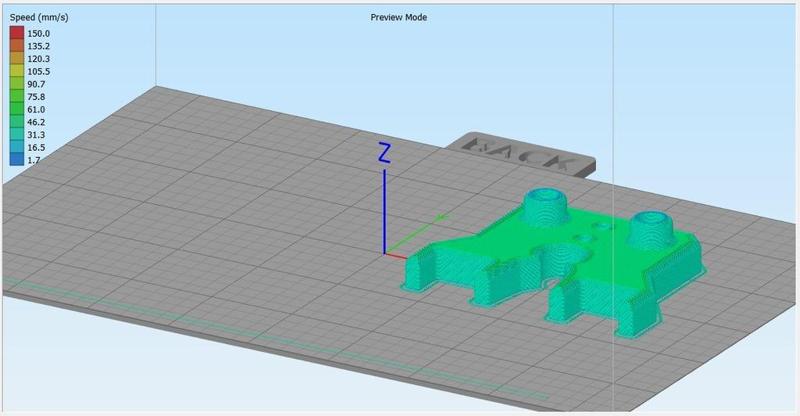Click the Speed (mm/s) legend title

point(39,17)
